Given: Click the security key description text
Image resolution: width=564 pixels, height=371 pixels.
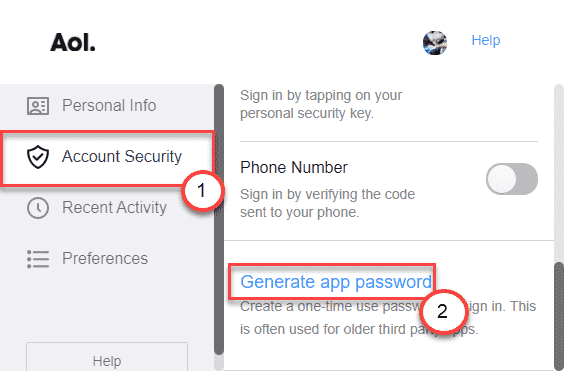Looking at the screenshot, I should pos(321,104).
